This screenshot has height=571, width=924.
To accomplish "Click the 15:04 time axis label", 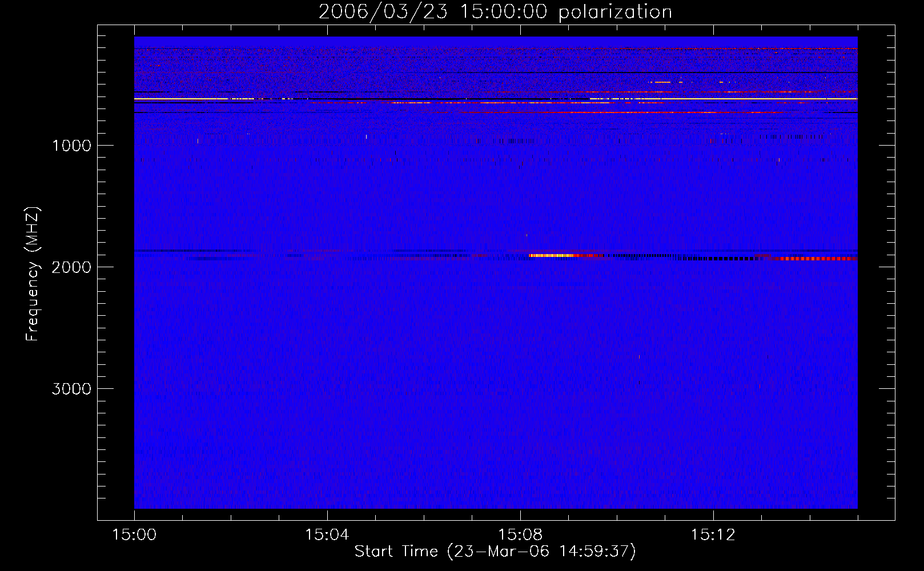I will (327, 535).
